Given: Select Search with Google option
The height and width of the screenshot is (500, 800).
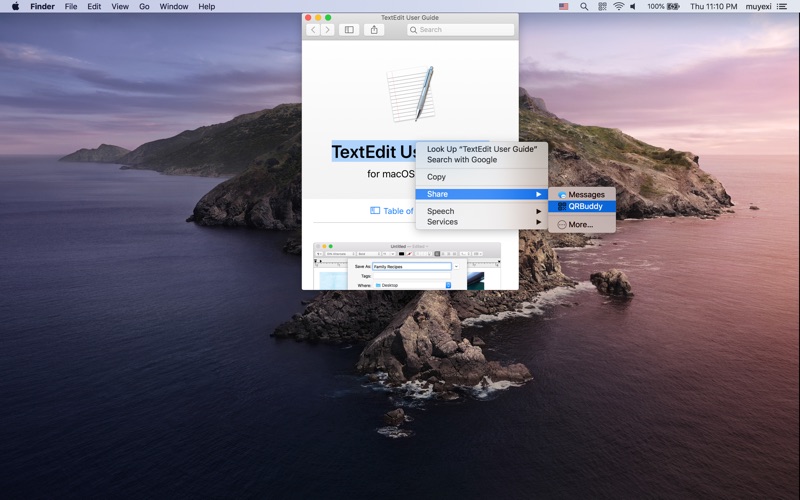Looking at the screenshot, I should tap(461, 160).
